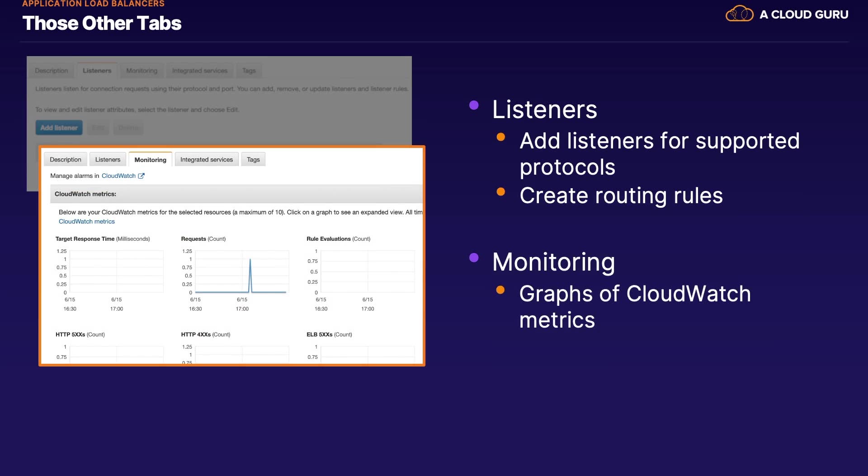The height and width of the screenshot is (476, 868).
Task: Click the A Cloud Guru cloud logo icon
Action: point(740,14)
